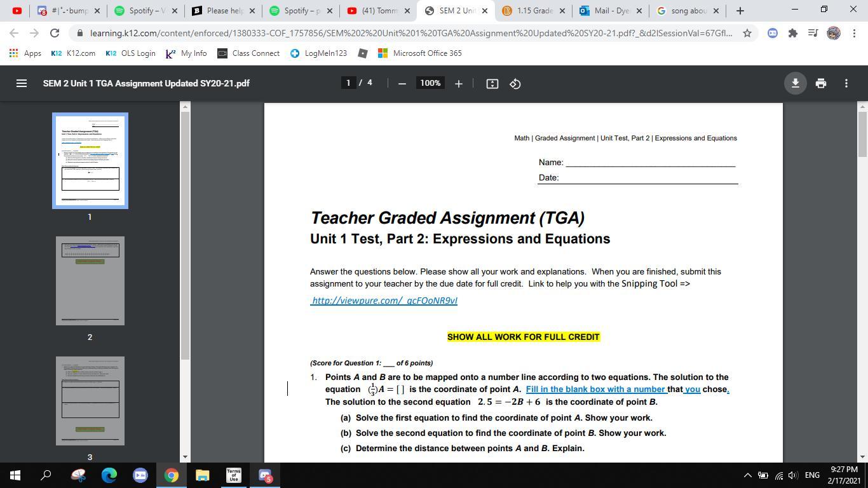Click 'Teacher Graded Assignment (TGA)' heading

pyautogui.click(x=447, y=218)
